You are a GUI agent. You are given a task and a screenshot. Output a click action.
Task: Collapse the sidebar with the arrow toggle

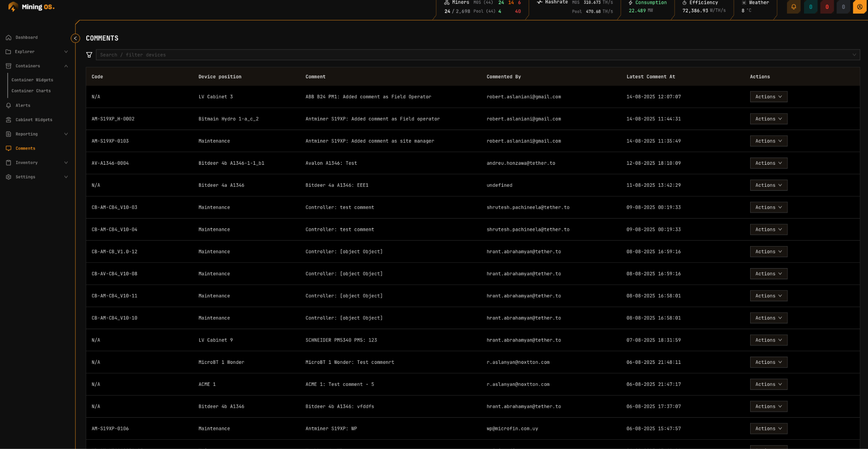pos(75,38)
